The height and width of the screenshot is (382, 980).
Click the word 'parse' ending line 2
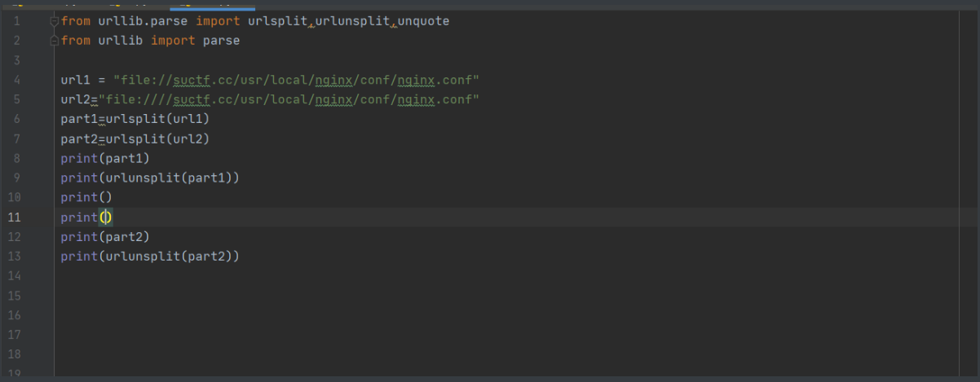click(221, 41)
